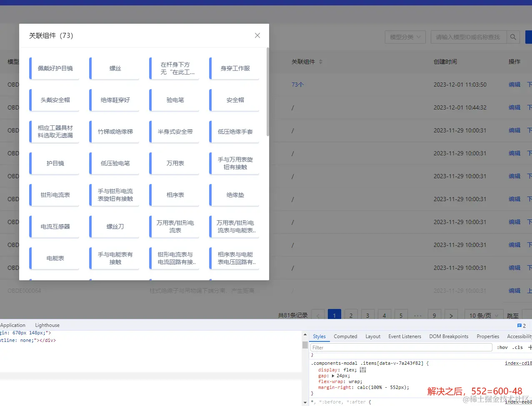Click 编辑 for the 10:44:32 row
Viewport: 532px width, 406px height.
pos(515,107)
